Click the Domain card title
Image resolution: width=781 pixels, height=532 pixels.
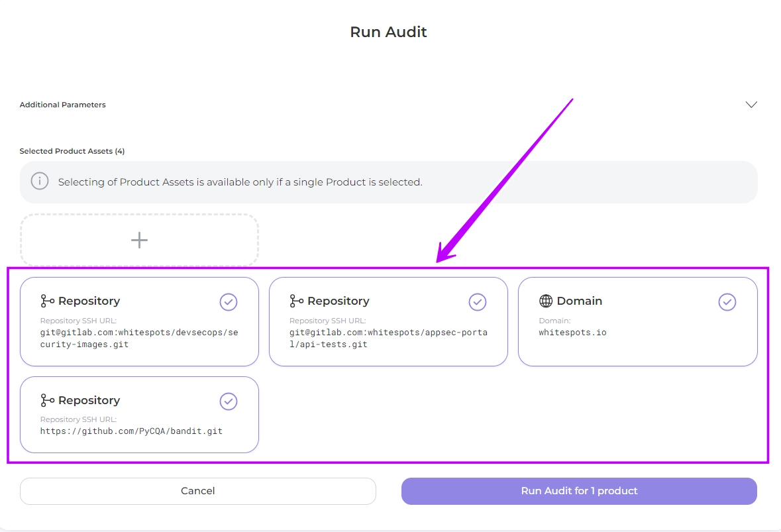tap(579, 301)
